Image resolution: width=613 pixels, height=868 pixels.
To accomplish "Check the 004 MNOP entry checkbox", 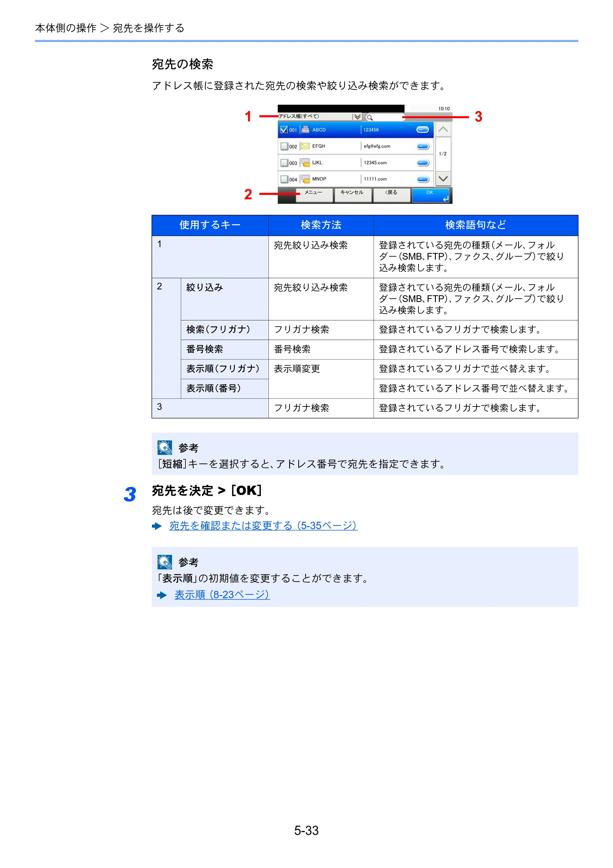I will (x=284, y=179).
